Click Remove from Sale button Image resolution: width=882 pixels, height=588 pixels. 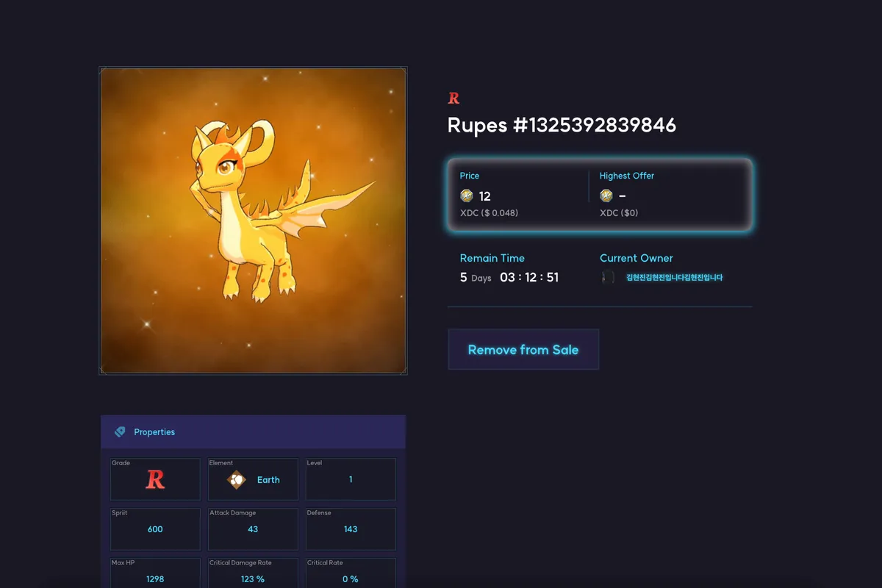coord(523,350)
